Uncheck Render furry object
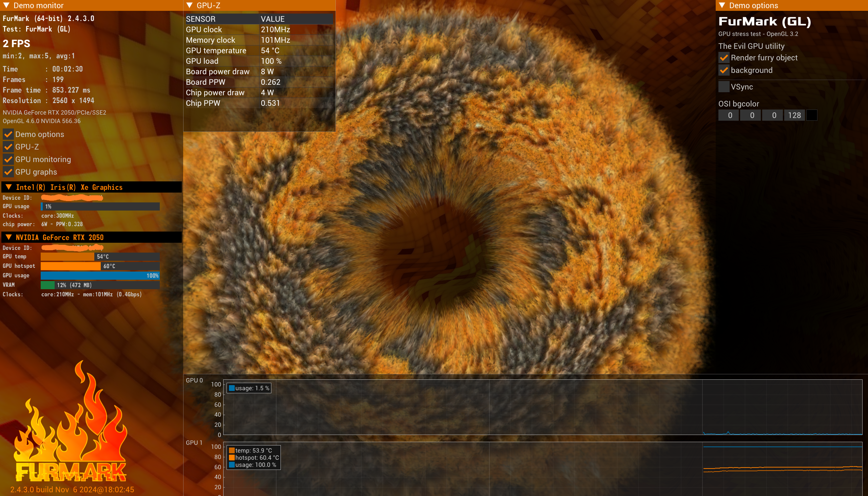The height and width of the screenshot is (496, 868). [724, 58]
